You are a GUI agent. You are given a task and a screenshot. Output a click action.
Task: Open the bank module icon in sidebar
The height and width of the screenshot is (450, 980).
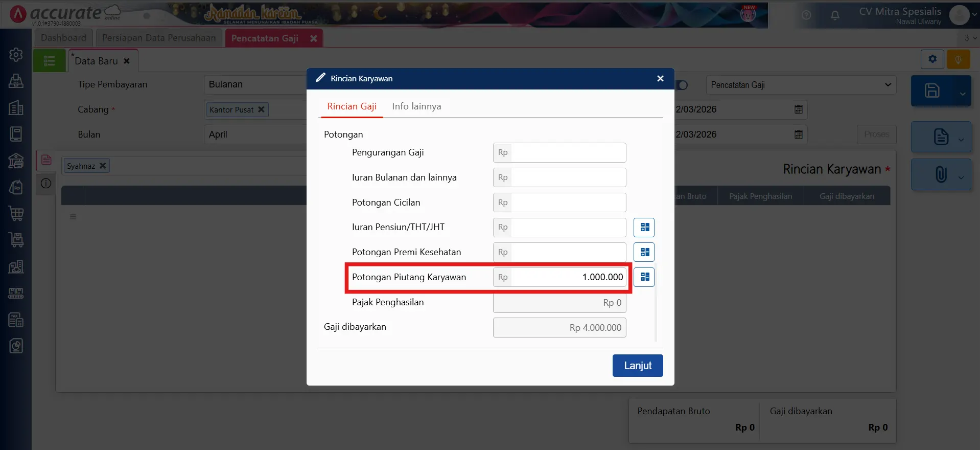click(x=16, y=161)
